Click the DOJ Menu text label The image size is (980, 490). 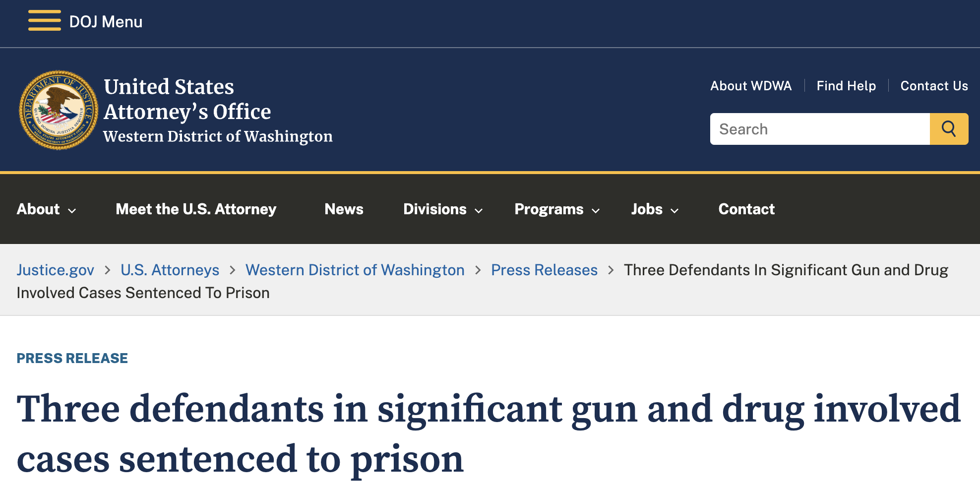106,22
